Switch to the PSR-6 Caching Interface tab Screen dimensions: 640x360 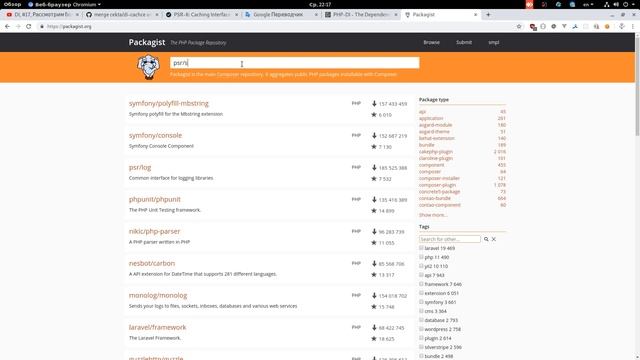point(202,15)
